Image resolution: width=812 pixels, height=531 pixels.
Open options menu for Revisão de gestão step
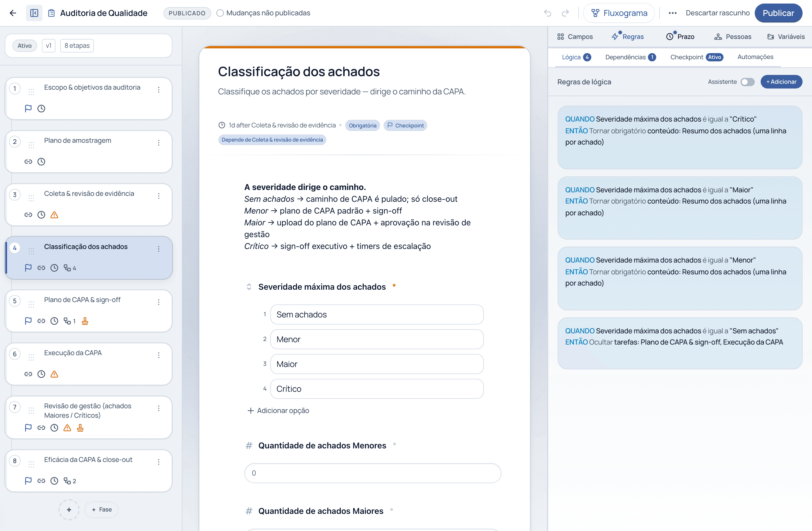[159, 408]
